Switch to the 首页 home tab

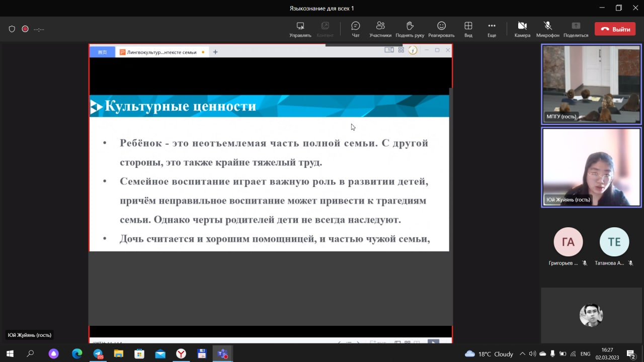pyautogui.click(x=102, y=52)
